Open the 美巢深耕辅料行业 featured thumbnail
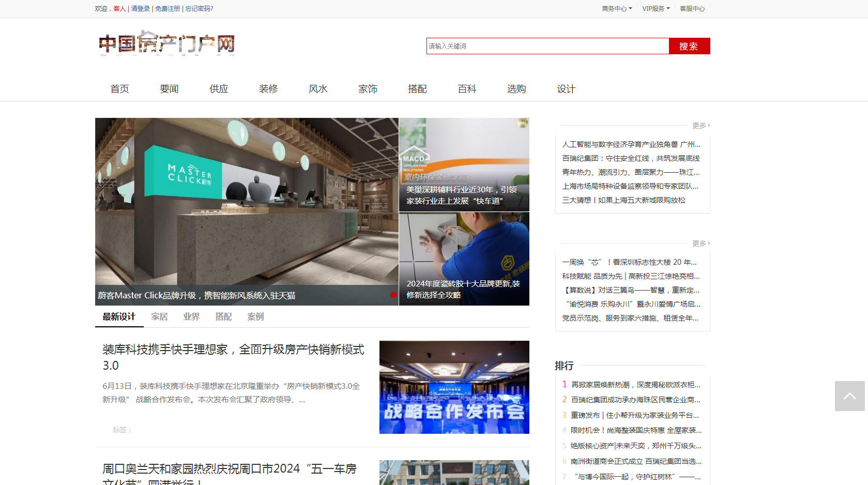868x485 pixels. tap(464, 164)
